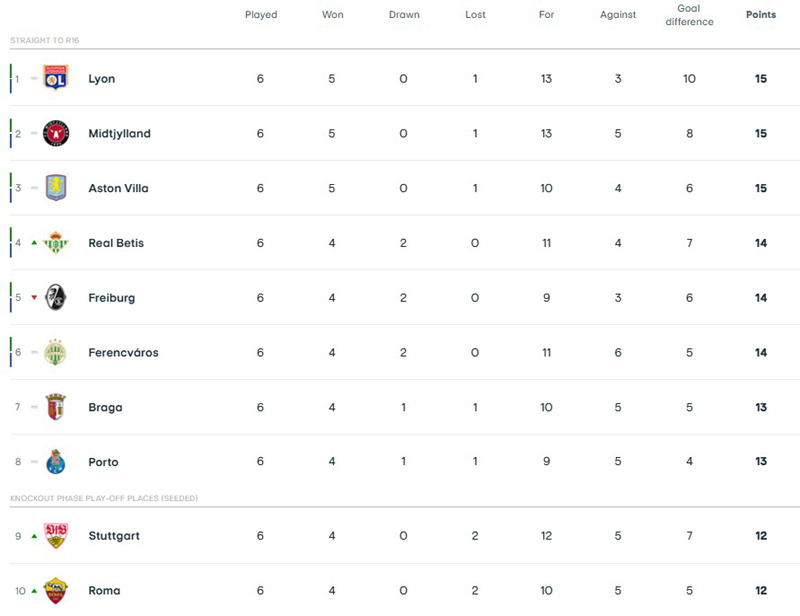Click the Roma club crest
800x616 pixels.
(56, 590)
